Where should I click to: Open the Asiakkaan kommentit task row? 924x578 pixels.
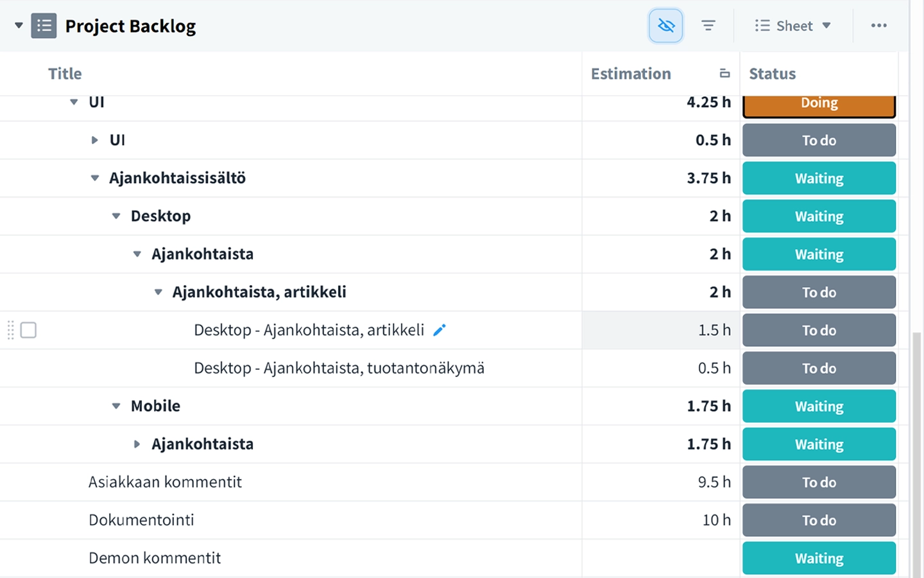(165, 482)
